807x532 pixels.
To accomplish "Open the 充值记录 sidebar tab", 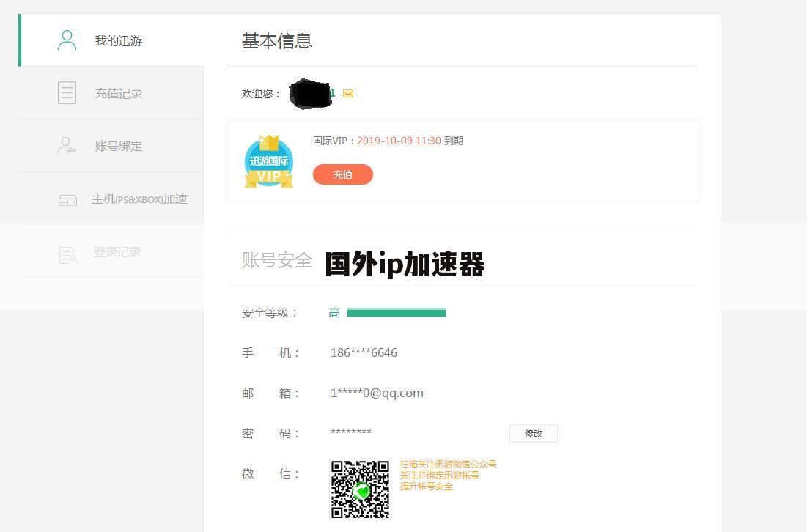I will tap(111, 93).
